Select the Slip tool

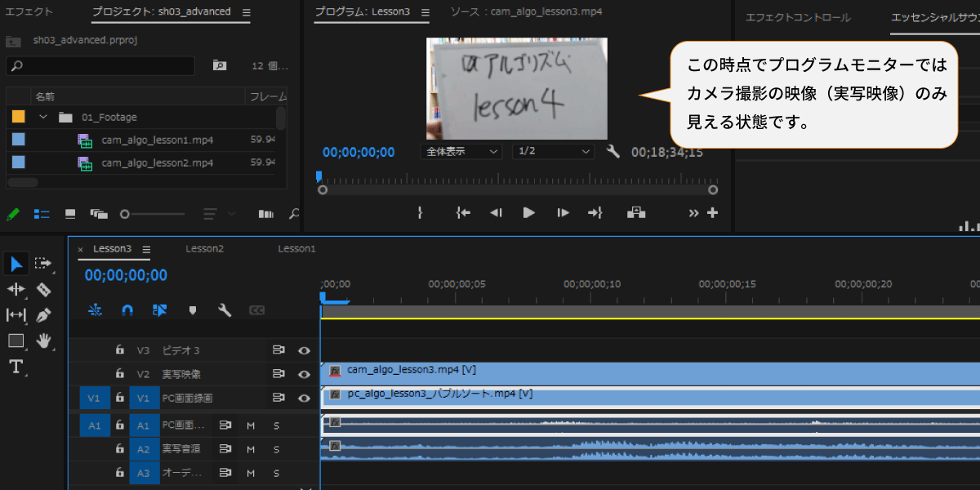[16, 315]
